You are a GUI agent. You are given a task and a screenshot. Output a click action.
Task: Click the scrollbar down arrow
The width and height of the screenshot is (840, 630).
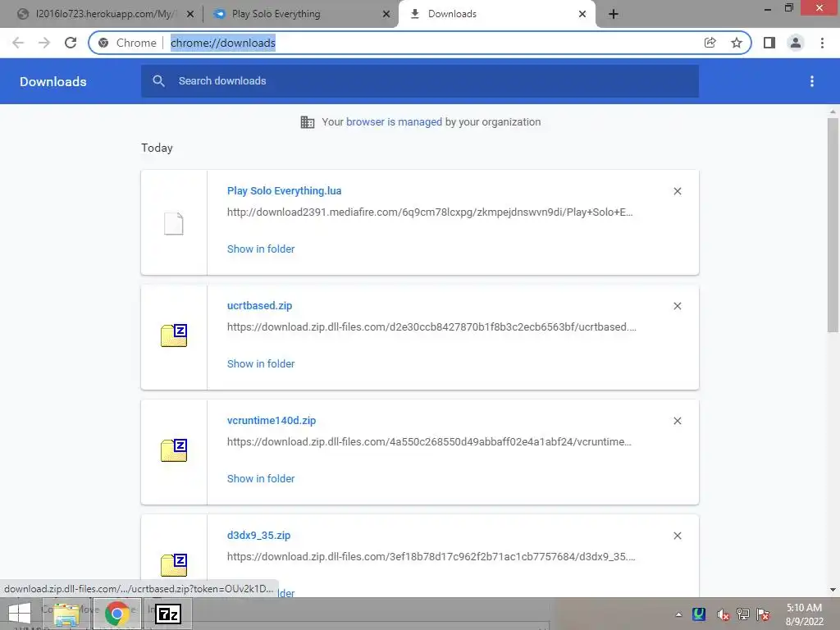point(833,590)
